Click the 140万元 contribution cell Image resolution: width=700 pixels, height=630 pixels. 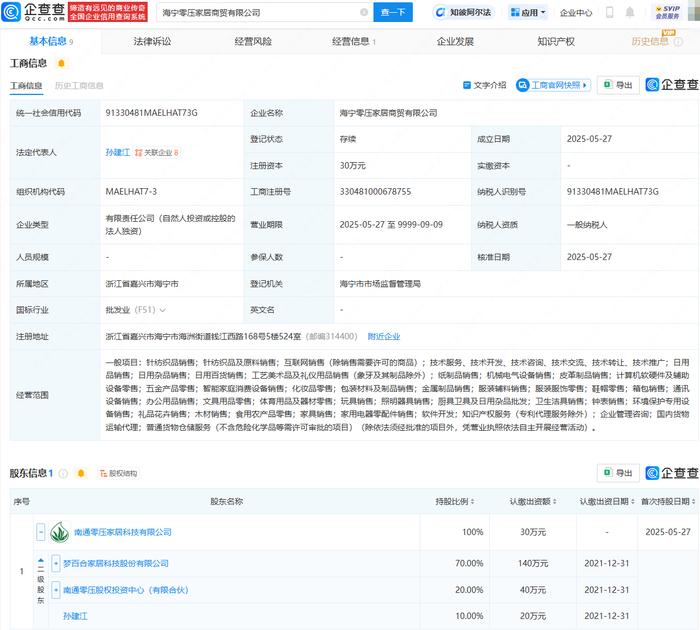point(532,563)
